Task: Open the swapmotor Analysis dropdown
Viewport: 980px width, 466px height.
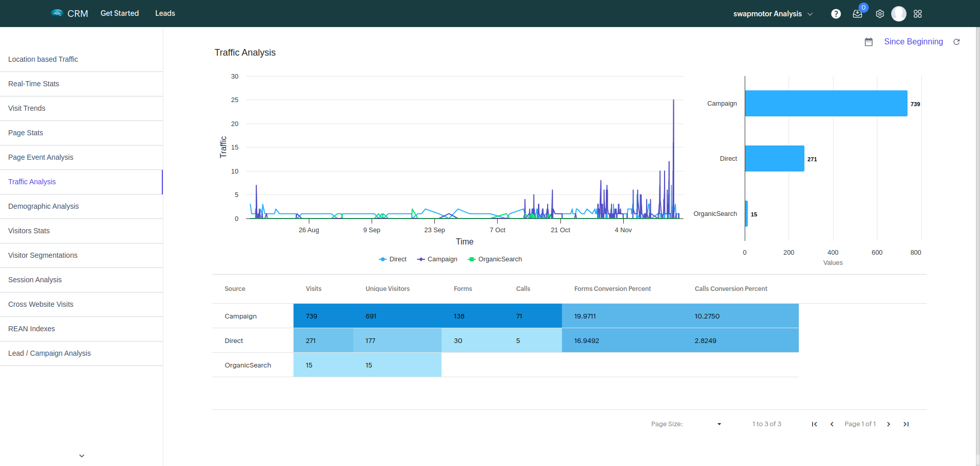Action: pos(773,14)
